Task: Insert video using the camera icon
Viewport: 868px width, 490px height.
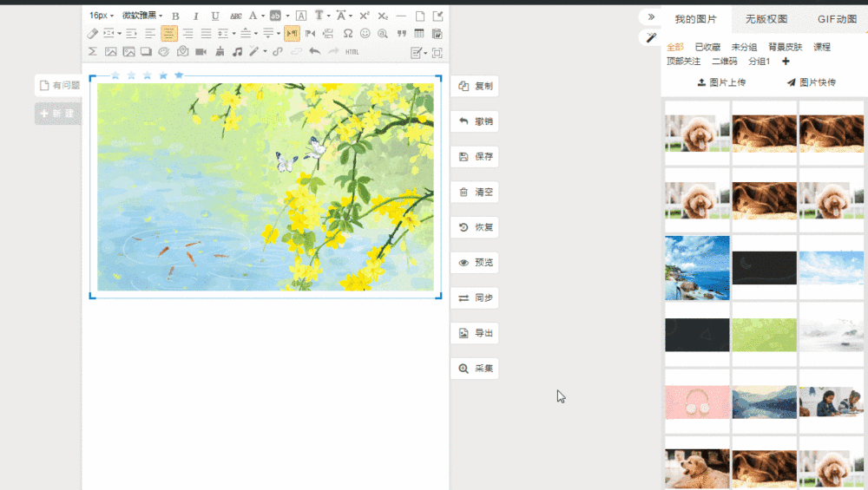Action: (x=201, y=52)
